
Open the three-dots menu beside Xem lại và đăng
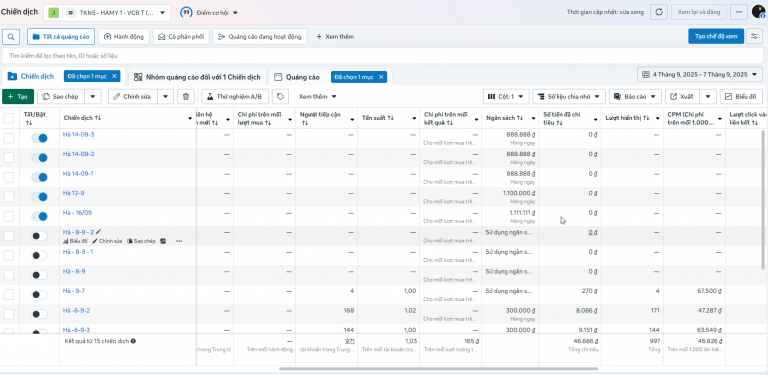(x=739, y=12)
